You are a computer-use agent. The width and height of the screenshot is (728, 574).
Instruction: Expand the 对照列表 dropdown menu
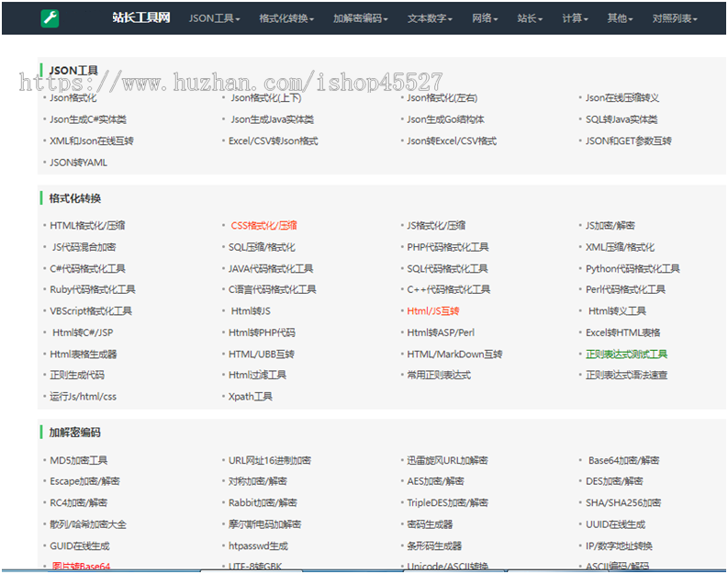tap(675, 18)
